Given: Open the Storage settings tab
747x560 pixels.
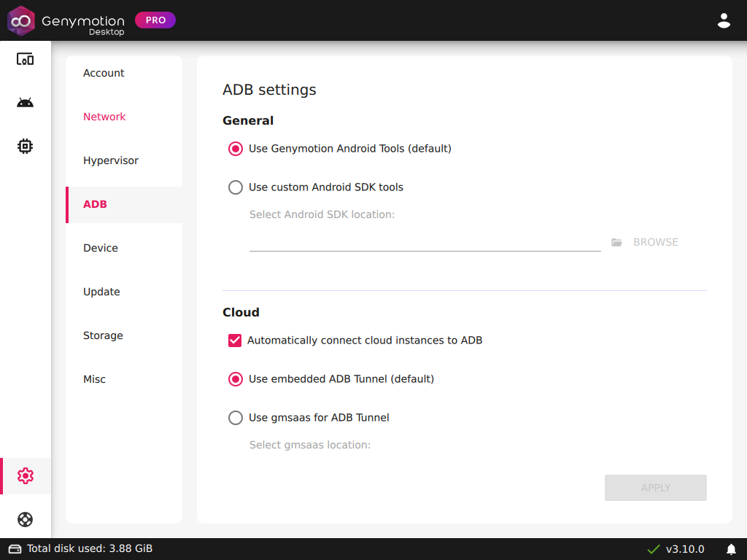Looking at the screenshot, I should 124,335.
